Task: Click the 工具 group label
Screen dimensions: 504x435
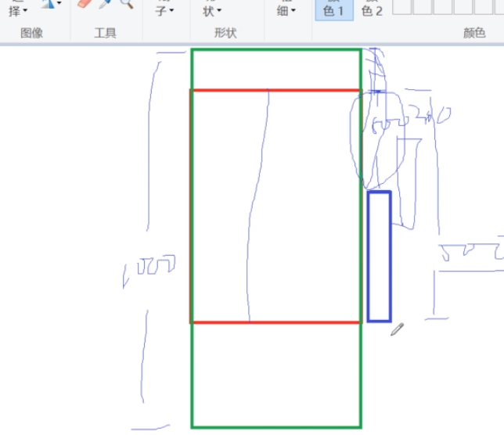Action: click(105, 33)
